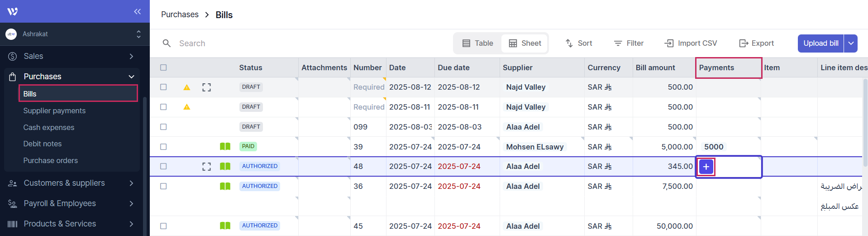
Task: Select the checkbox for bill 39
Action: (x=163, y=147)
